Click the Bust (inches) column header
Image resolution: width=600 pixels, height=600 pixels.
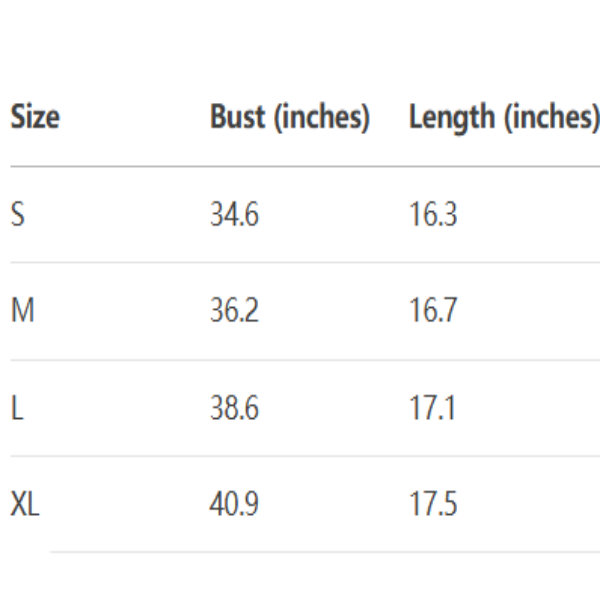tap(290, 118)
